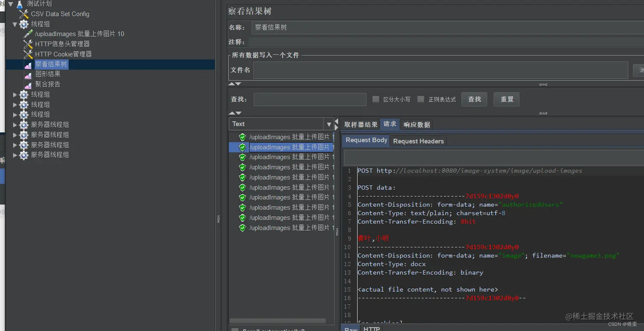This screenshot has height=331, width=644.
Task: Click the up arrow on the divider below 文件名
Action: click(x=232, y=84)
